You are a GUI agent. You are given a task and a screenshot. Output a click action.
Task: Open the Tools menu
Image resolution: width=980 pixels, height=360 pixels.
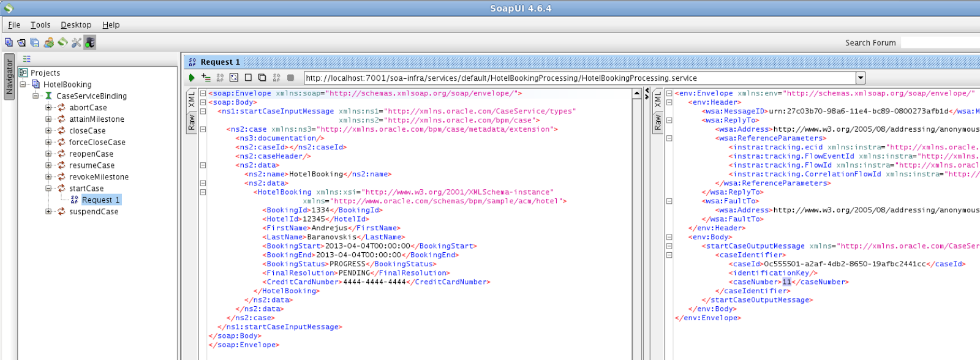coord(40,24)
